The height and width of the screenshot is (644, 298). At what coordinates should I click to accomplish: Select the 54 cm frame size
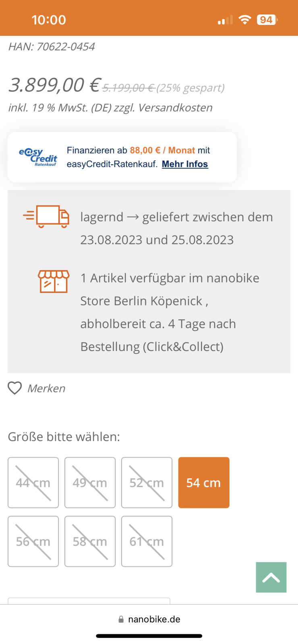click(204, 483)
